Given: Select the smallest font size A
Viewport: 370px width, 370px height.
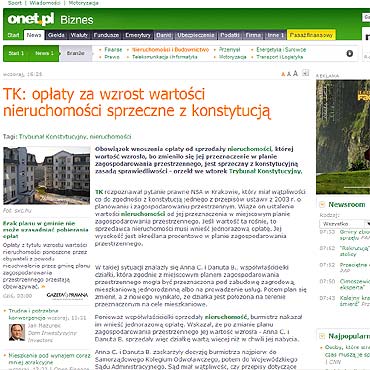Looking at the screenshot, I should coord(283,74).
